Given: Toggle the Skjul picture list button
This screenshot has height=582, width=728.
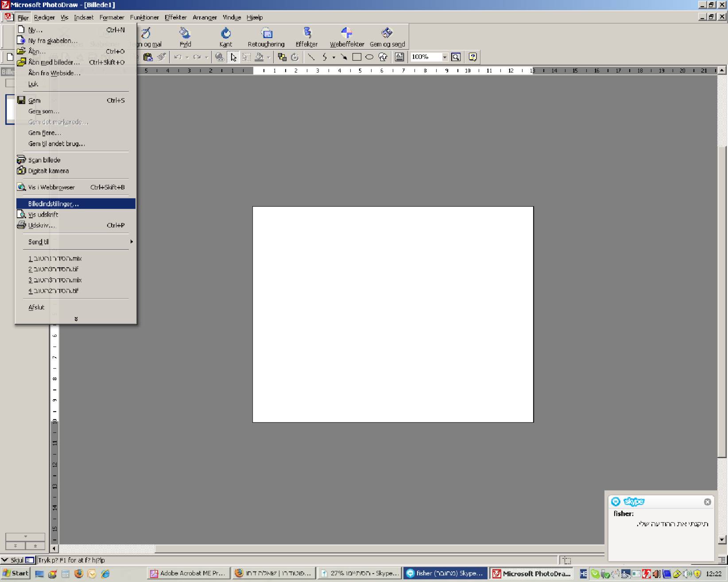Looking at the screenshot, I should coord(18,560).
